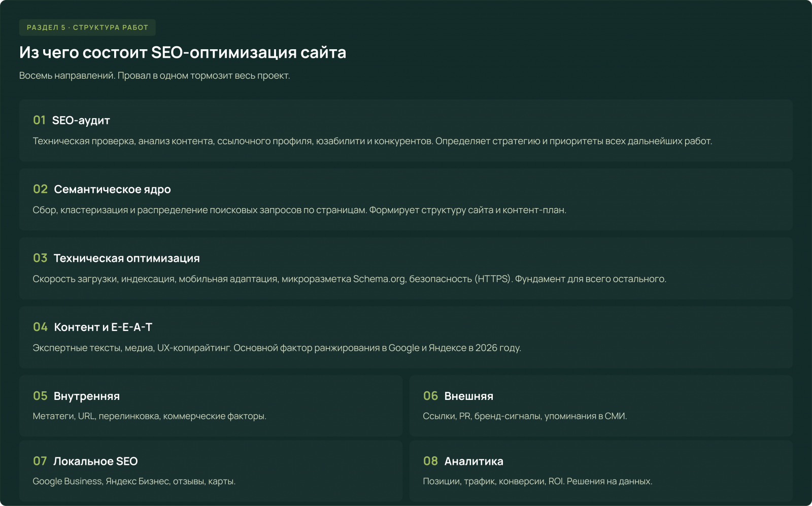Image resolution: width=812 pixels, height=506 pixels.
Task: Click the number '07' label
Action: (x=40, y=461)
